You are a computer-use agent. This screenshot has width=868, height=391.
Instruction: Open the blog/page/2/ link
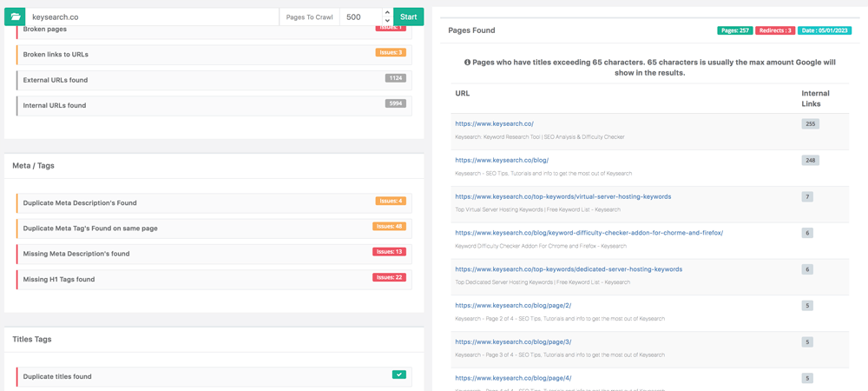click(x=513, y=305)
